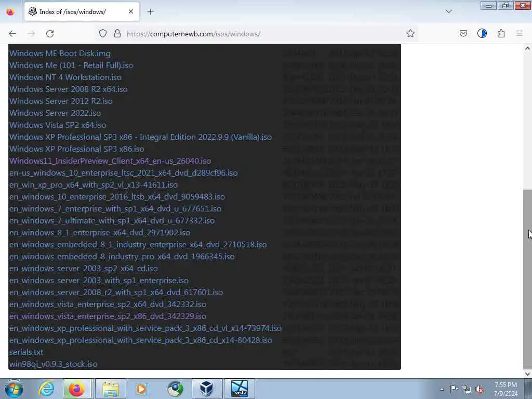
Task: Open XP professional SP3 cd_x14-80428.iso link
Action: point(140,340)
